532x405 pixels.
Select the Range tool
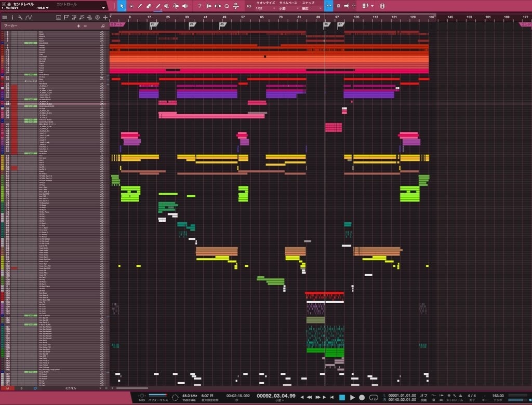click(x=131, y=6)
